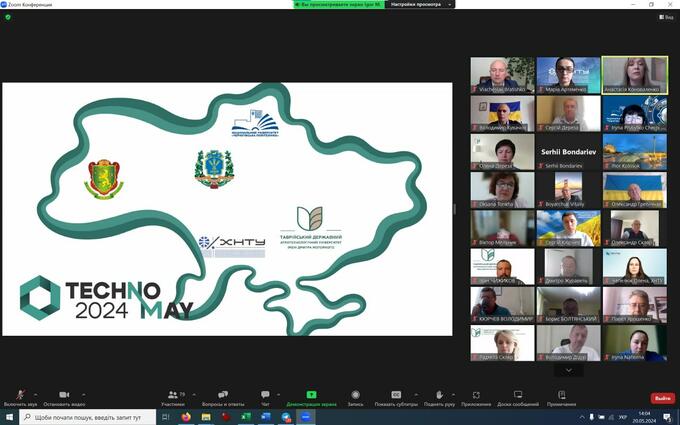Stop video with the camera button
Image resolution: width=680 pixels, height=425 pixels.
pos(64,397)
